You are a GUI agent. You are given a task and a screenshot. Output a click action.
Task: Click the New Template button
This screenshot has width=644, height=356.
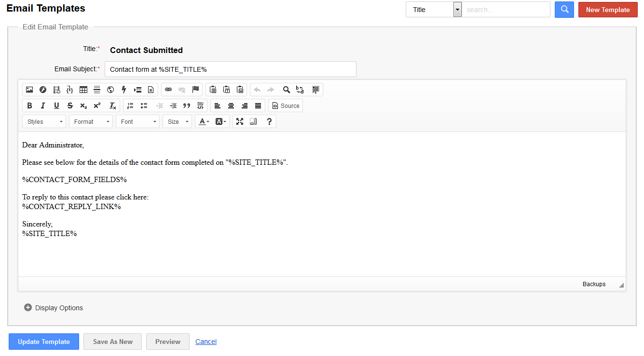607,10
